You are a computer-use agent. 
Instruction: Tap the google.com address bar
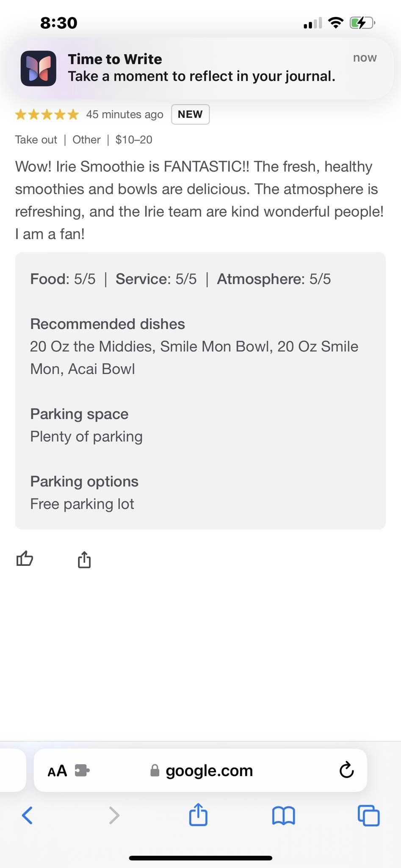pos(200,770)
